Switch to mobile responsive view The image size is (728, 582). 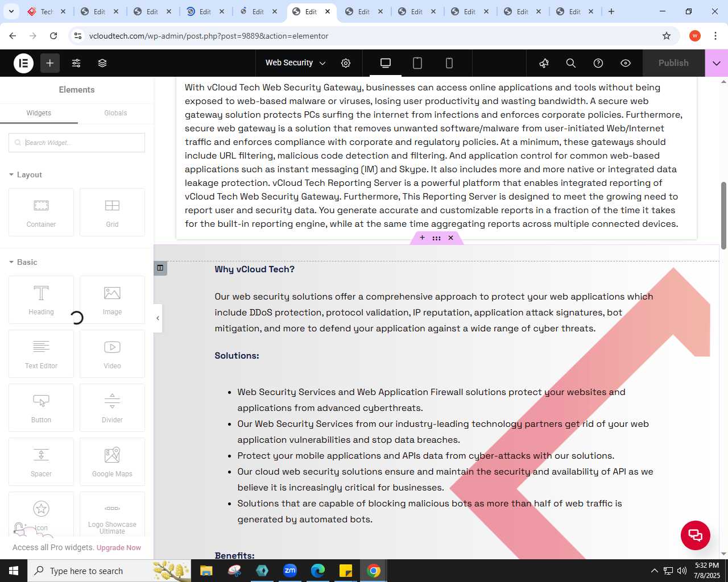coord(449,63)
